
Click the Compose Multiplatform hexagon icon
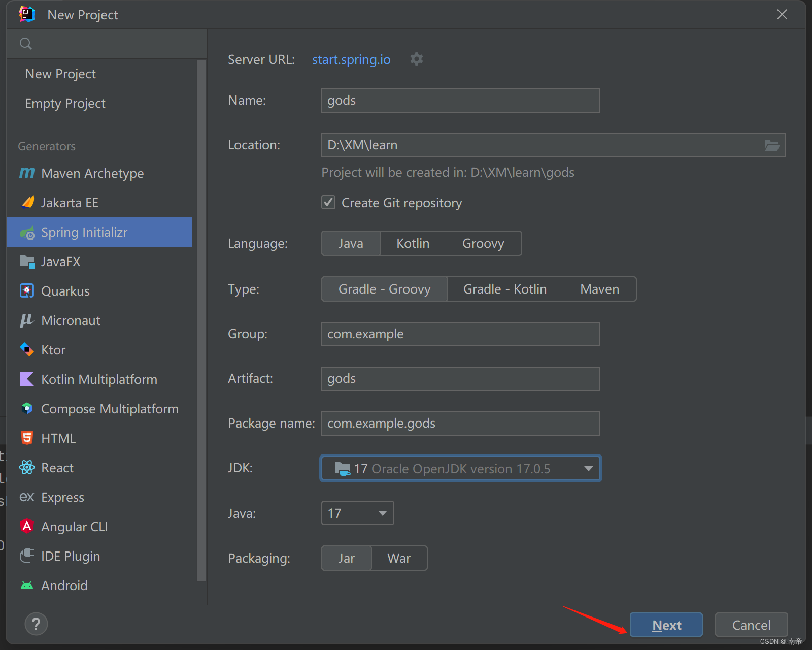pyautogui.click(x=27, y=408)
